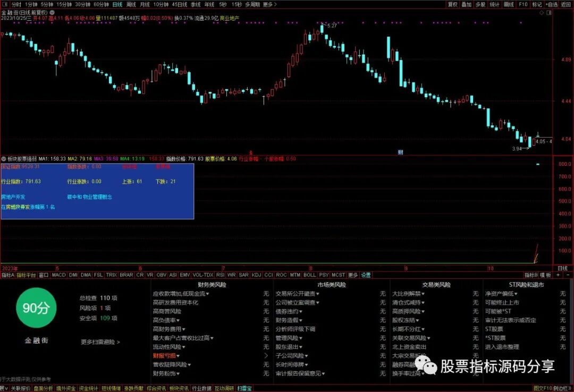The width and height of the screenshot is (574, 392).
Task: Expand 应收款增加,低现金流 risk item
Action: click(x=181, y=294)
